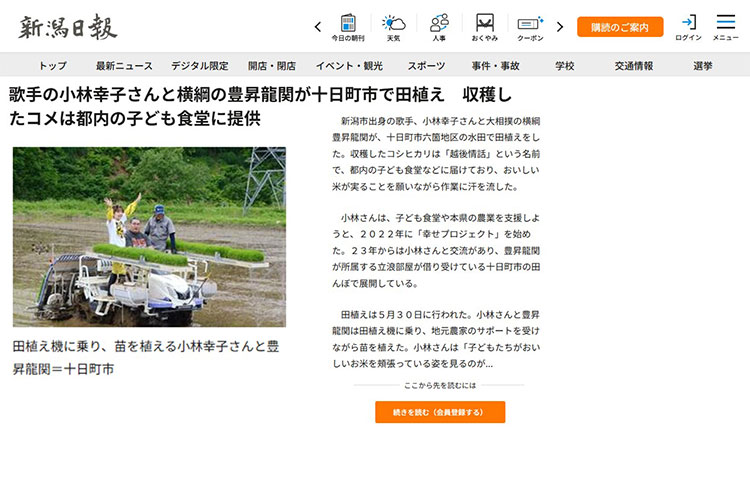Go to 最新ニュース tab
The height and width of the screenshot is (480, 750).
[124, 66]
